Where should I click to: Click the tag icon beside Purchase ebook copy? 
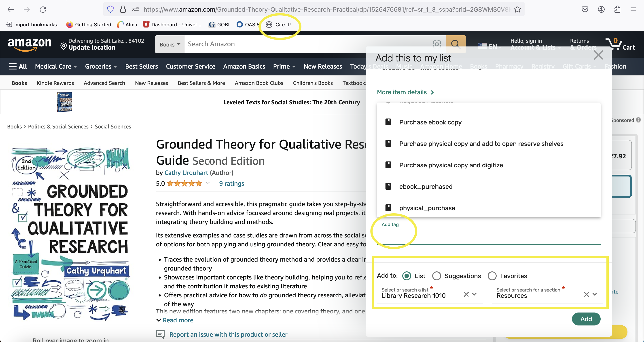click(388, 122)
